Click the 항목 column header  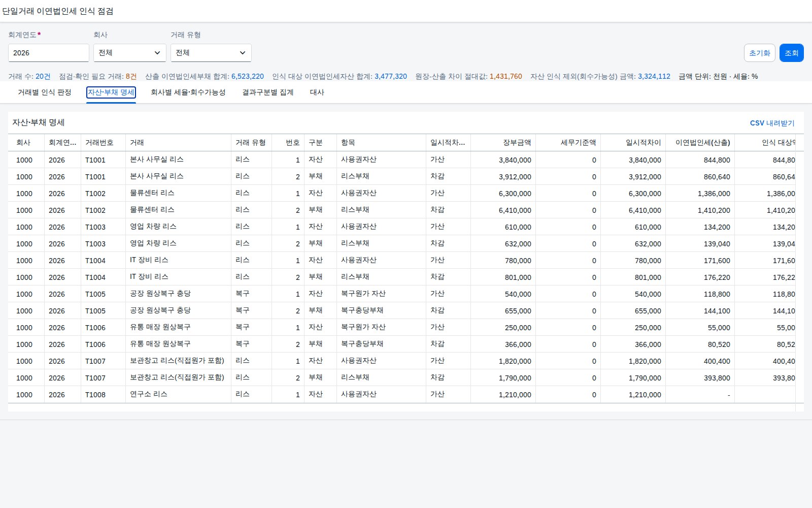click(x=382, y=143)
